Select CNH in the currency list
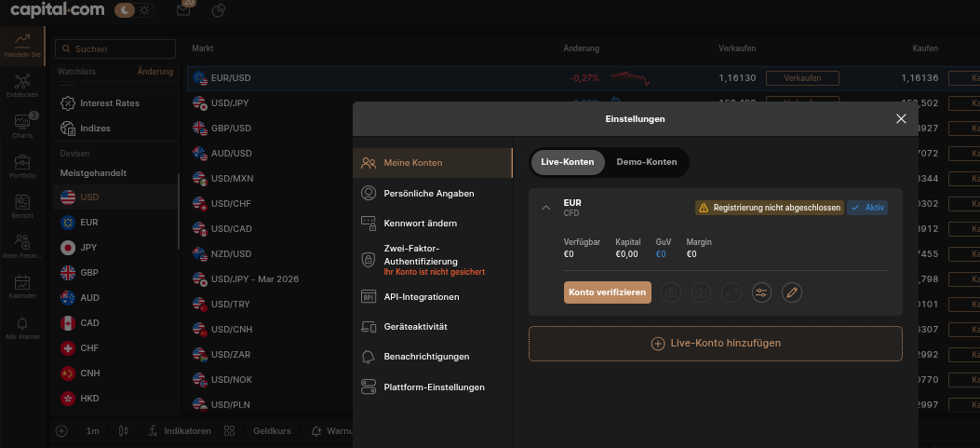The image size is (980, 448). coord(115,373)
